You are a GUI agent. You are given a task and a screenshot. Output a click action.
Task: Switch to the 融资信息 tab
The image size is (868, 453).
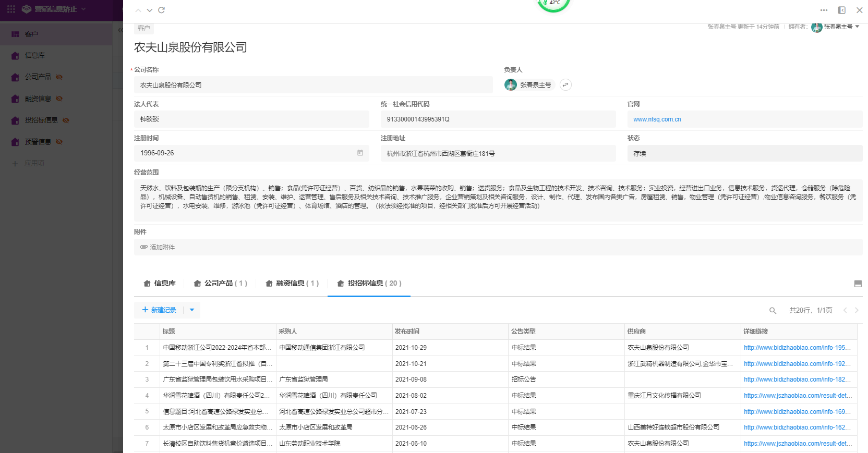(x=292, y=284)
